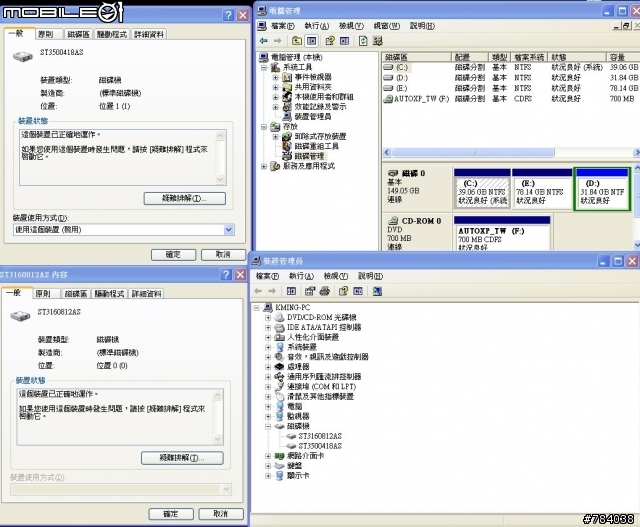Expand the 效能記錄及警示 node
Viewport: 640px width, 527px height.
point(276,107)
